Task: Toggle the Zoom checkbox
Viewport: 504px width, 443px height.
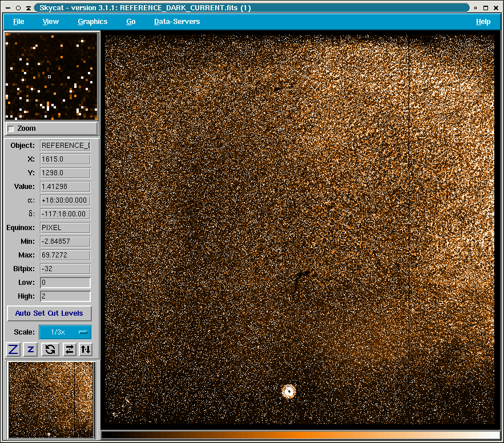Action: pos(11,129)
